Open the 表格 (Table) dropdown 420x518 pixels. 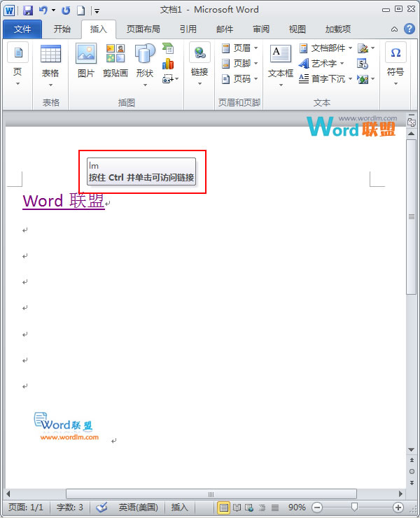pos(50,63)
